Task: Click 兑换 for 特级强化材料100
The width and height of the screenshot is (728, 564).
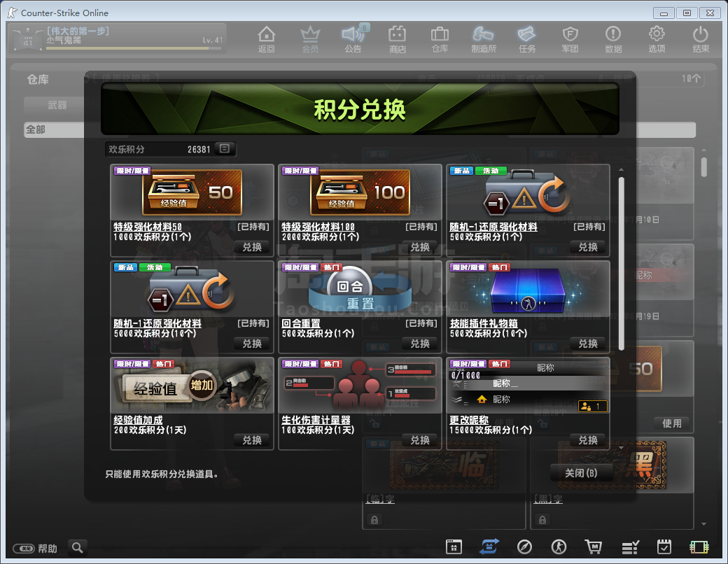Action: pyautogui.click(x=420, y=247)
